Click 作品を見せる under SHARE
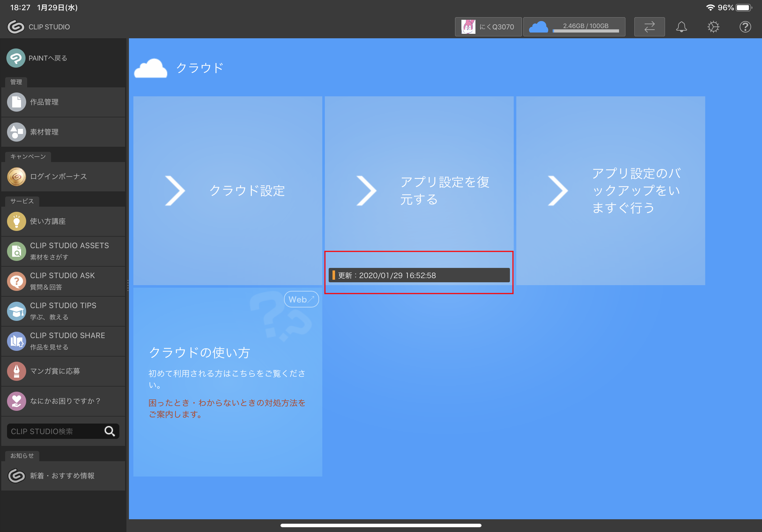 click(x=49, y=347)
